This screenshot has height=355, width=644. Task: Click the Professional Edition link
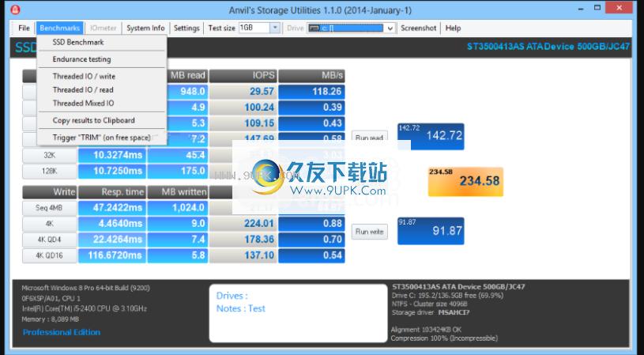pos(62,332)
